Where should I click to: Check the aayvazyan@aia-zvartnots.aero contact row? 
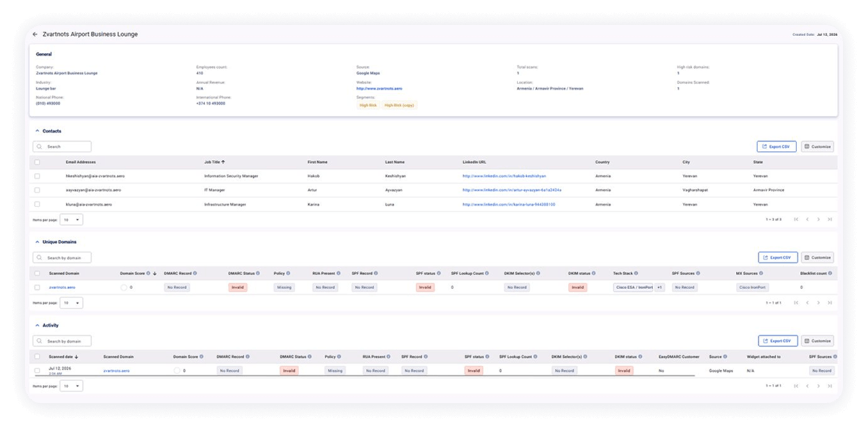coord(38,190)
